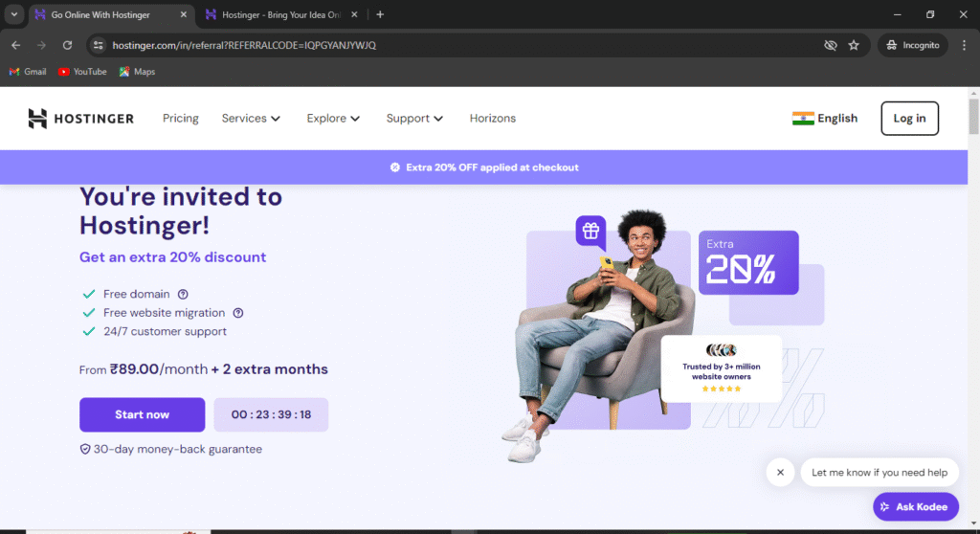The height and width of the screenshot is (534, 980).
Task: Click the browser forward arrow
Action: tap(41, 45)
